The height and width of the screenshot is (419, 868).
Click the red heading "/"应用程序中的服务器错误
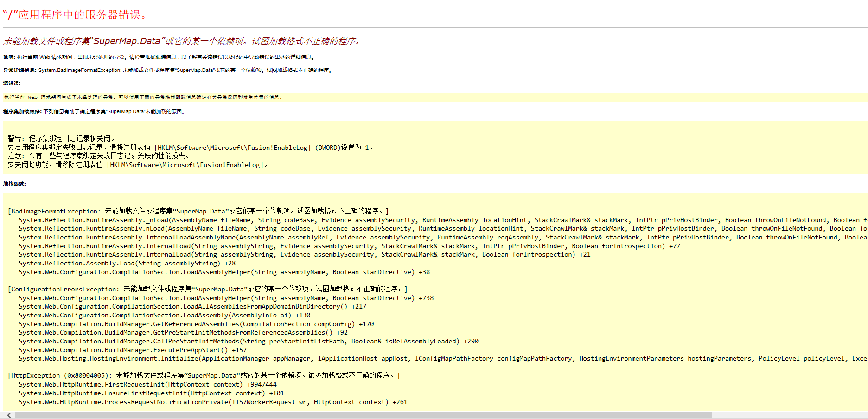tap(75, 15)
